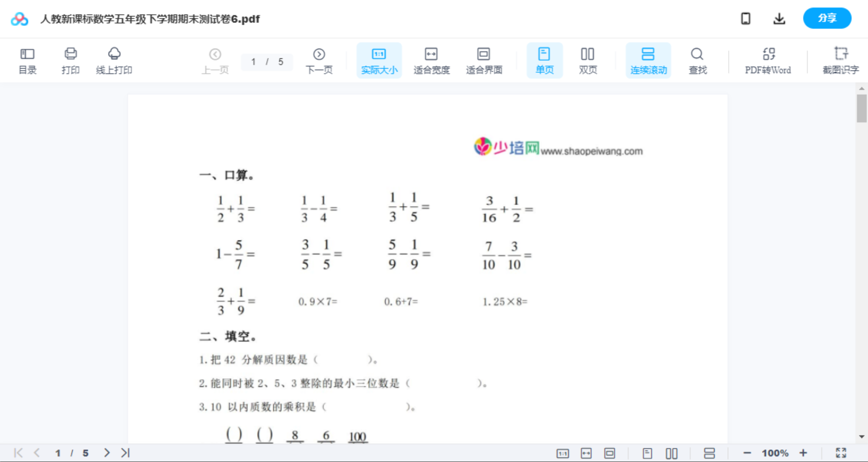Start 线上打印 online printing
The height and width of the screenshot is (462, 868).
pos(114,60)
